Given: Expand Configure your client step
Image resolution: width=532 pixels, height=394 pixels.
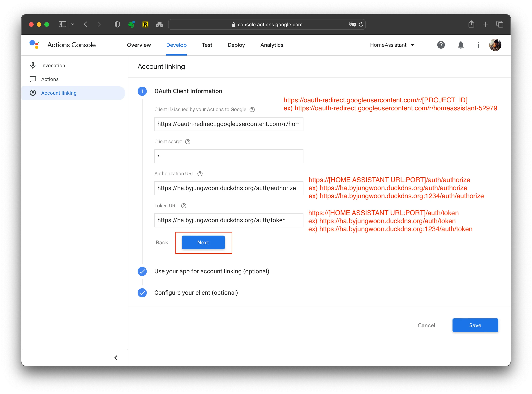Looking at the screenshot, I should point(196,293).
